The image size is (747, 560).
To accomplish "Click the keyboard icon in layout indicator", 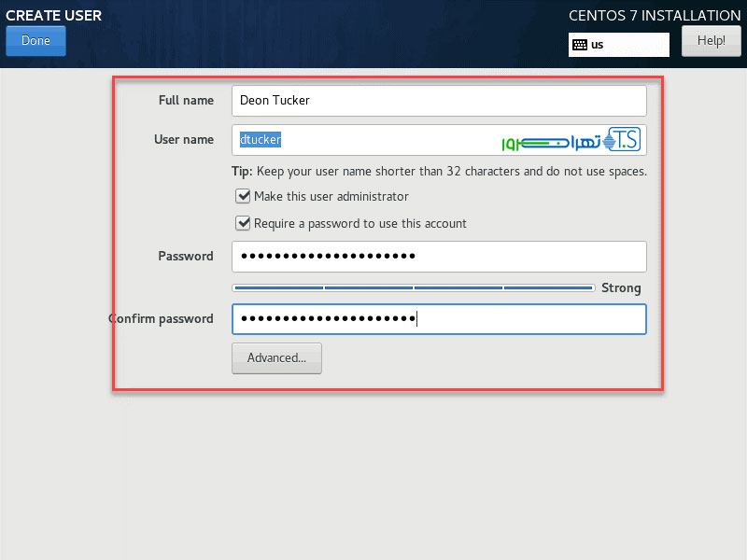I will coord(580,45).
